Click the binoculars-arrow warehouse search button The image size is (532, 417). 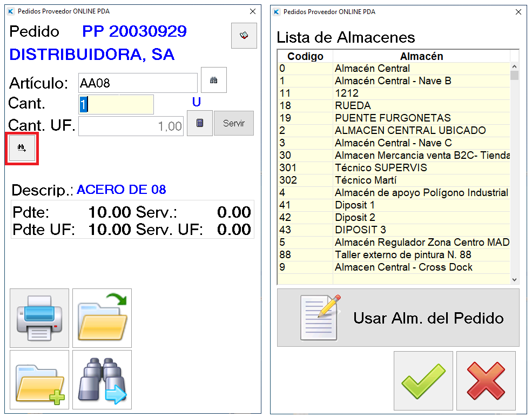pyautogui.click(x=22, y=149)
